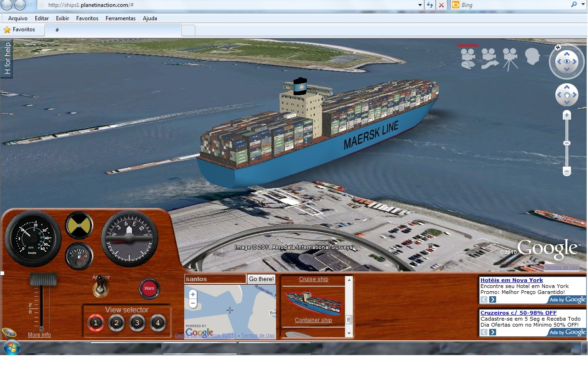Click the More info link

point(39,335)
